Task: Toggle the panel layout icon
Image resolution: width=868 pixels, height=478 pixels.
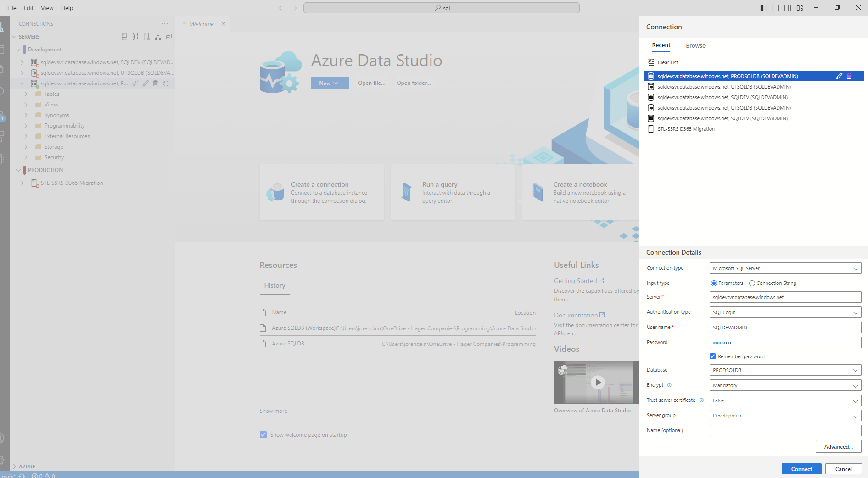Action: click(776, 8)
